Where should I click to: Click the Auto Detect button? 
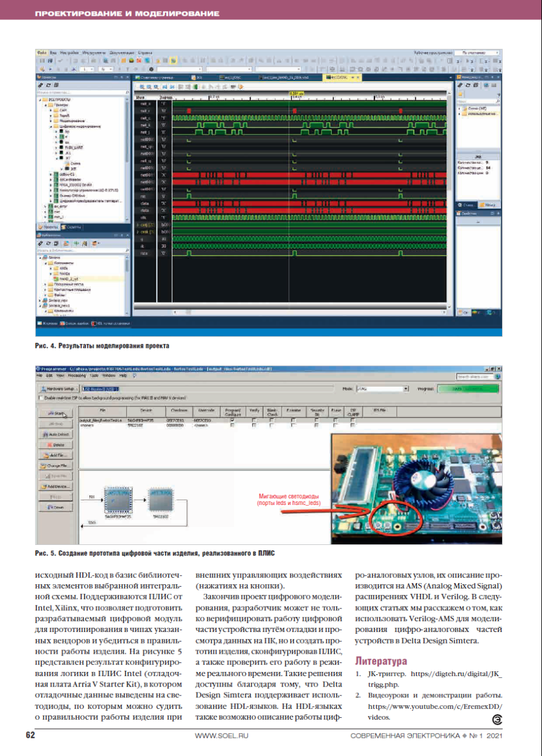click(54, 434)
